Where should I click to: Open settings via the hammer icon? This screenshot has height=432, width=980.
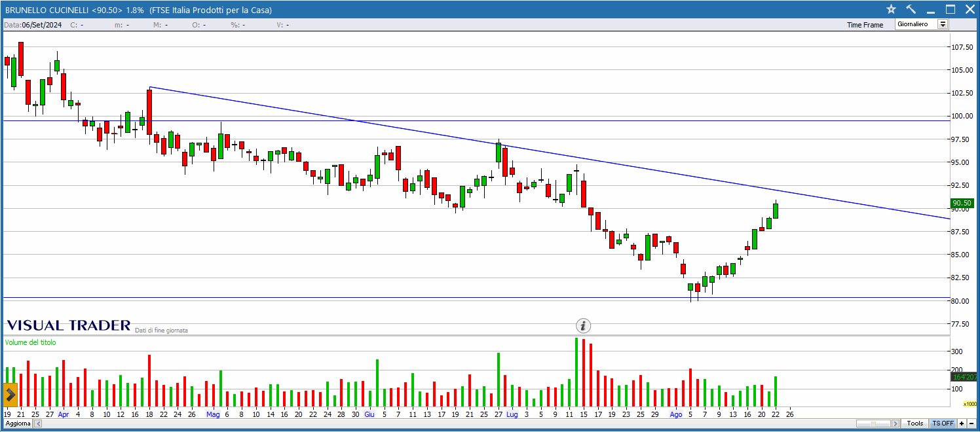(x=911, y=9)
